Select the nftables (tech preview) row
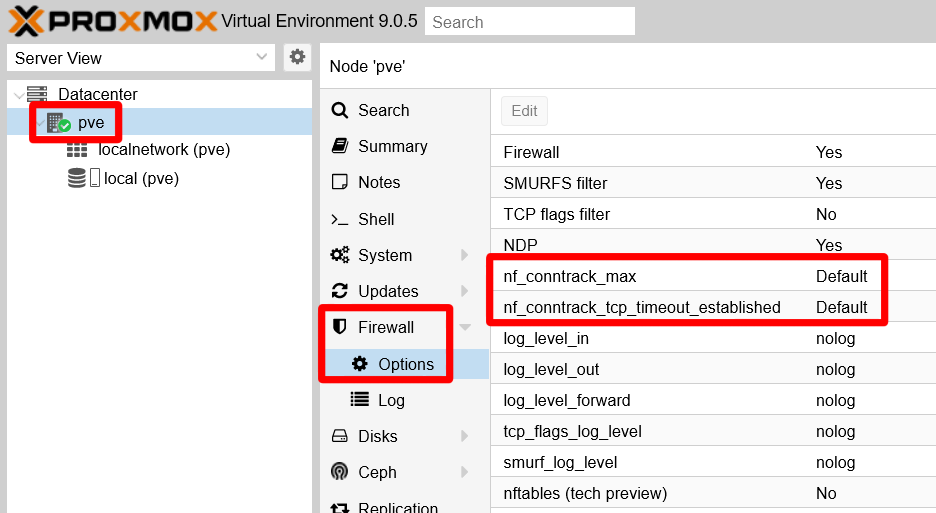Screen dimensions: 936x513 [x=713, y=493]
